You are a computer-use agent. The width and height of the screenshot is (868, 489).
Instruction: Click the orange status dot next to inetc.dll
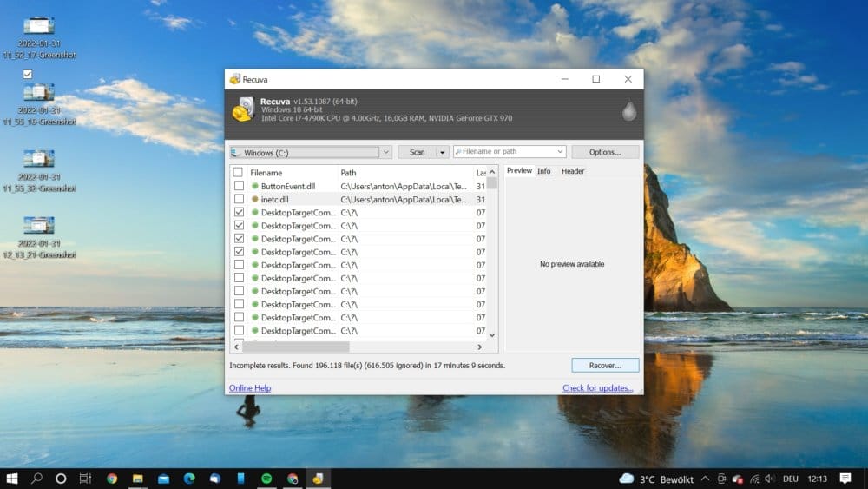(x=254, y=199)
